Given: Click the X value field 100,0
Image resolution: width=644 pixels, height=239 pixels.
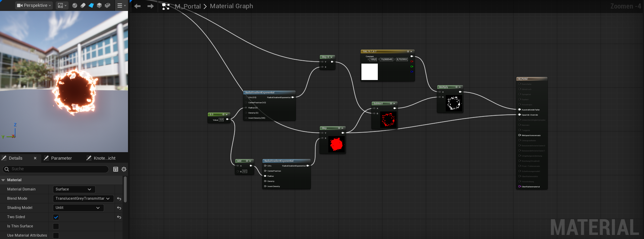Looking at the screenshot, I should pos(373,59).
